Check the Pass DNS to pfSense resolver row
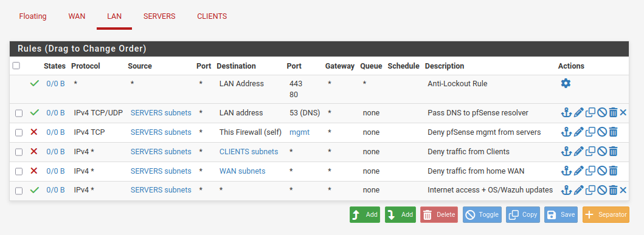 click(18, 113)
